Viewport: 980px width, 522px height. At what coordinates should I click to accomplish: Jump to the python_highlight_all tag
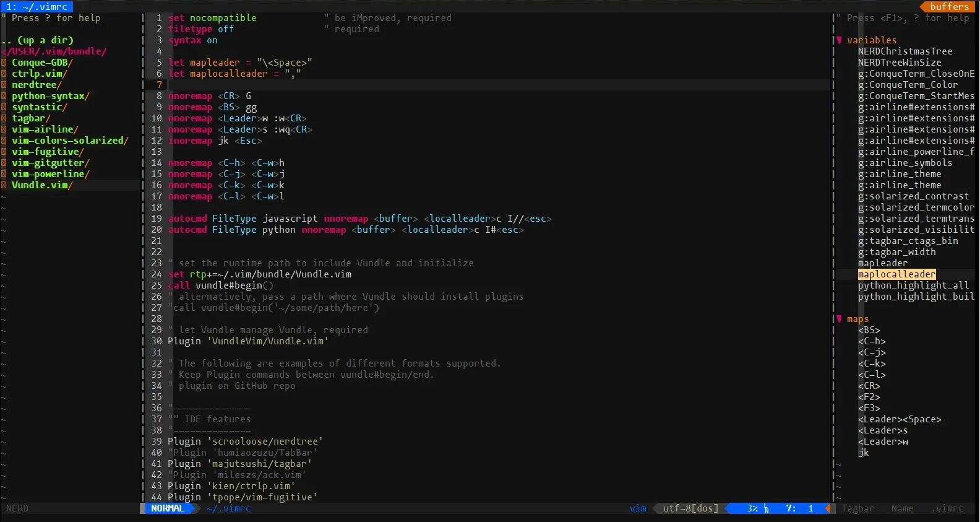coord(913,285)
